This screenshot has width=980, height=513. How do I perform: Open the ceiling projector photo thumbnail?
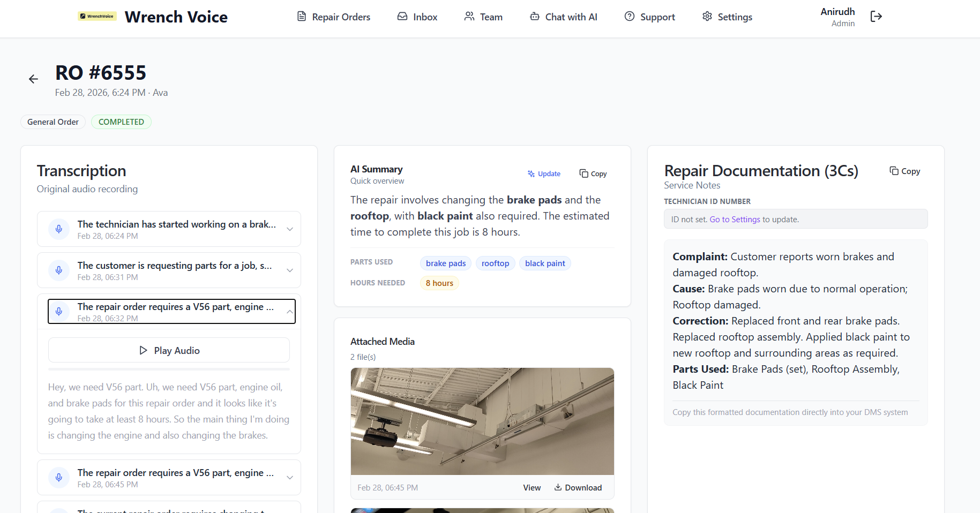pos(482,421)
